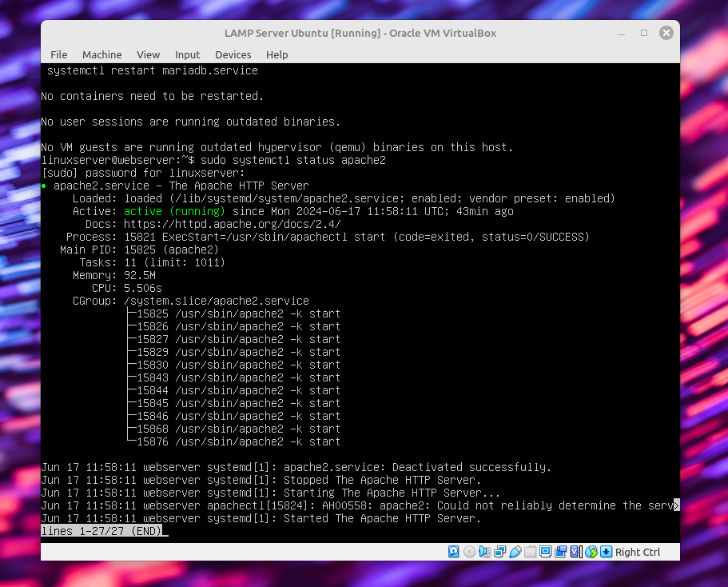Click the recording status icon

[x=561, y=552]
